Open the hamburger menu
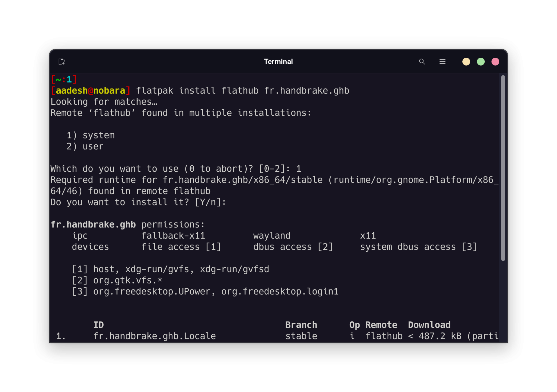This screenshot has height=392, width=557. tap(442, 62)
